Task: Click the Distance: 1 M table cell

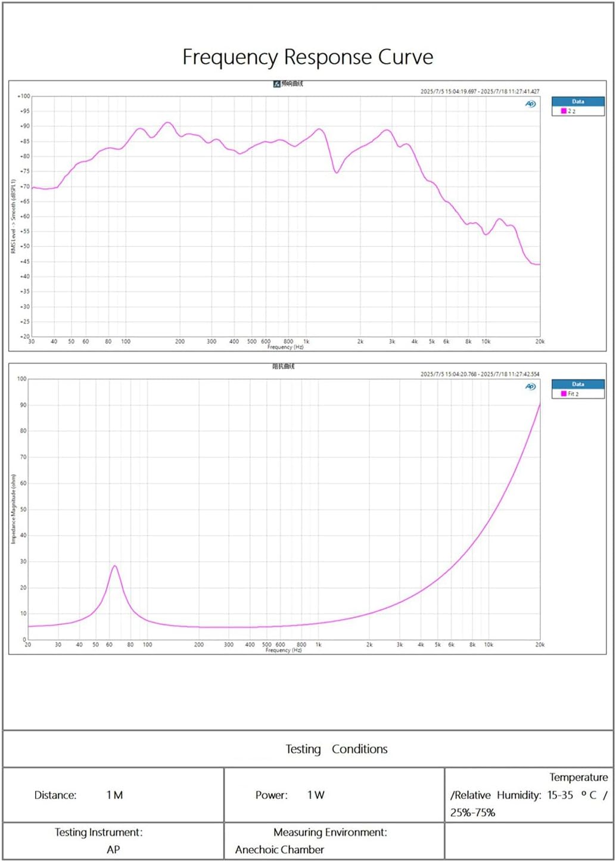Action: coord(113,795)
